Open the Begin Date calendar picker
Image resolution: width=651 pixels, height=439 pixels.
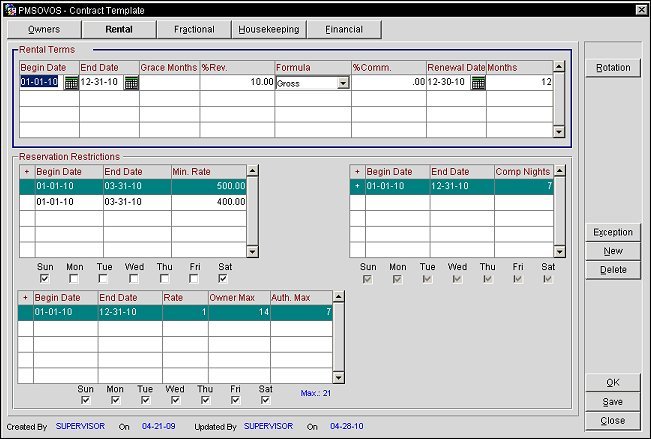pyautogui.click(x=71, y=83)
